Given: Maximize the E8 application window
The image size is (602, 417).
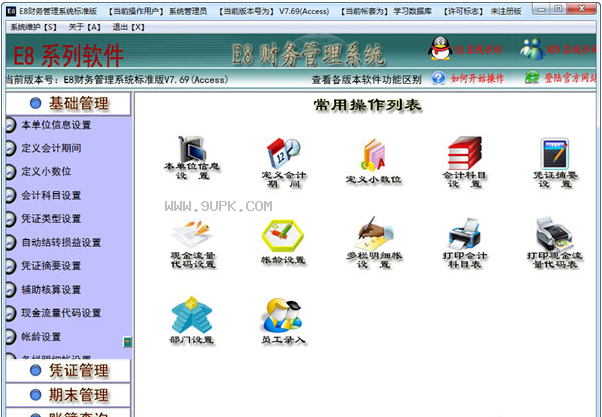Looking at the screenshot, I should [x=558, y=8].
